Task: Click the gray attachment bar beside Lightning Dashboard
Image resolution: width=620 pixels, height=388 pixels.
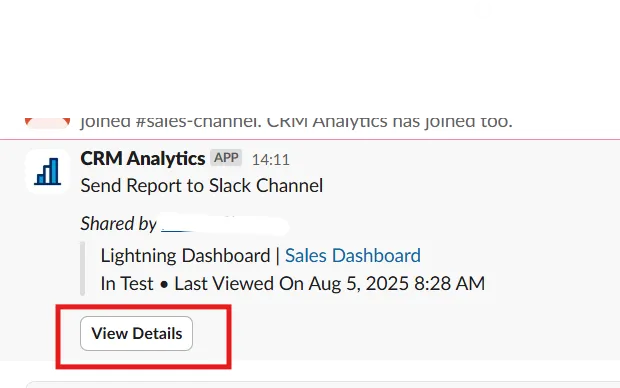Action: (82, 269)
